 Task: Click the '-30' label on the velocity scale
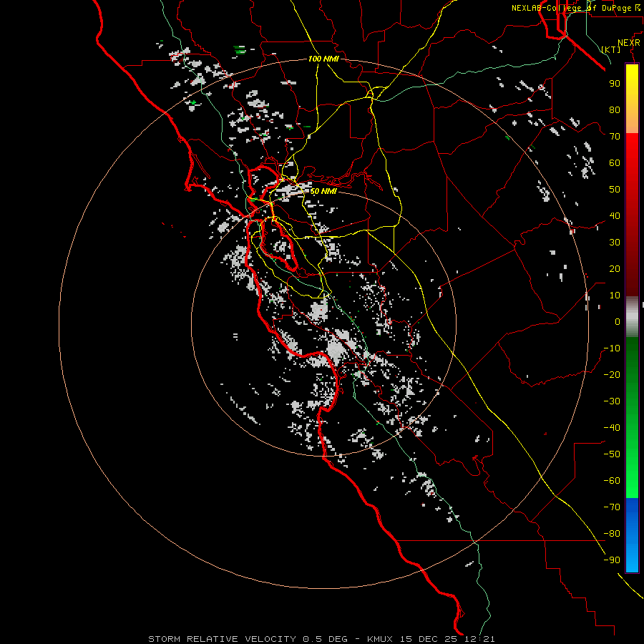[612, 401]
